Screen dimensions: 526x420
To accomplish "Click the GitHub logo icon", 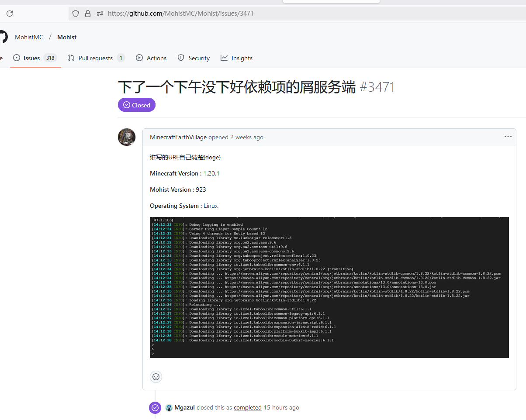I will pos(3,37).
